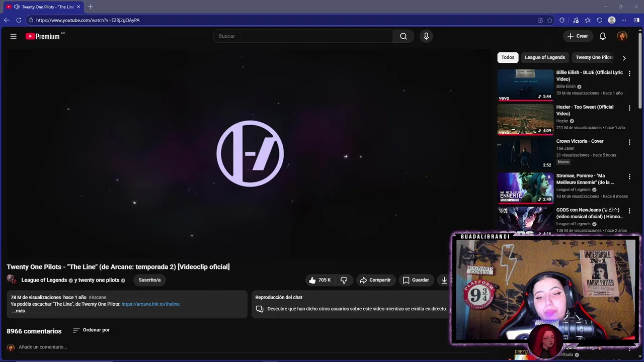Like the video with thumbs up
Screen dimensions: 644x362
point(320,280)
